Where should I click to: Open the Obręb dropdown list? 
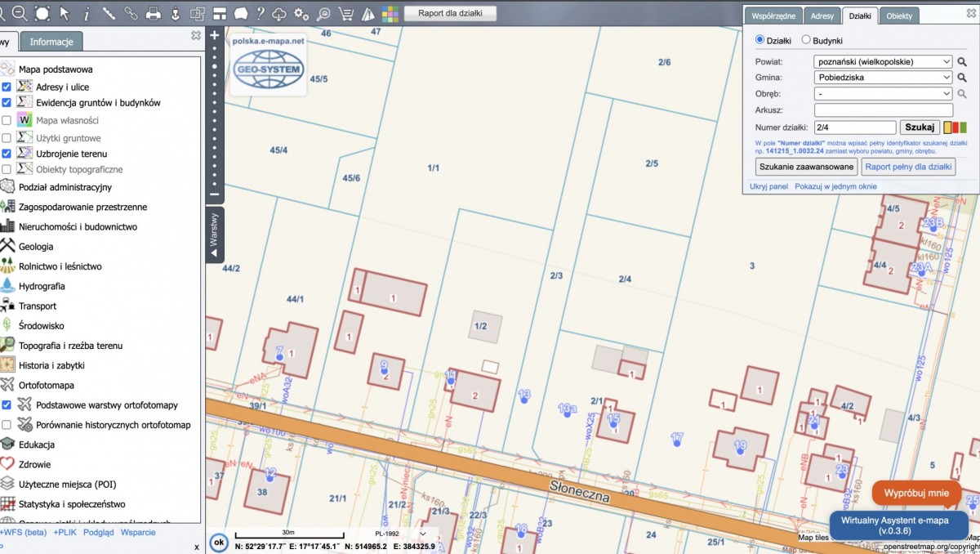tap(884, 94)
